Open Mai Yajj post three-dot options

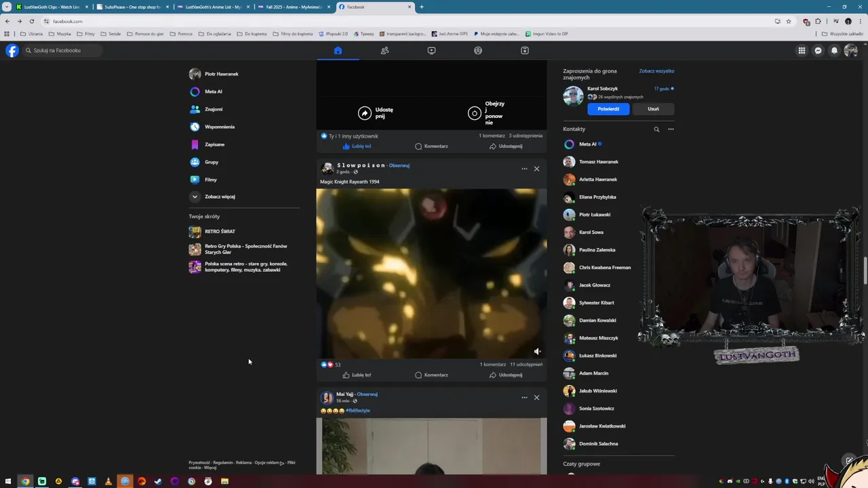coord(524,397)
